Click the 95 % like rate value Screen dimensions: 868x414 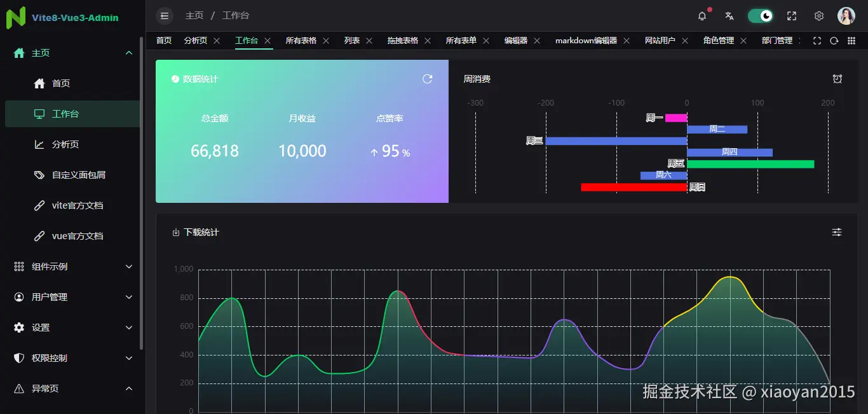click(390, 151)
